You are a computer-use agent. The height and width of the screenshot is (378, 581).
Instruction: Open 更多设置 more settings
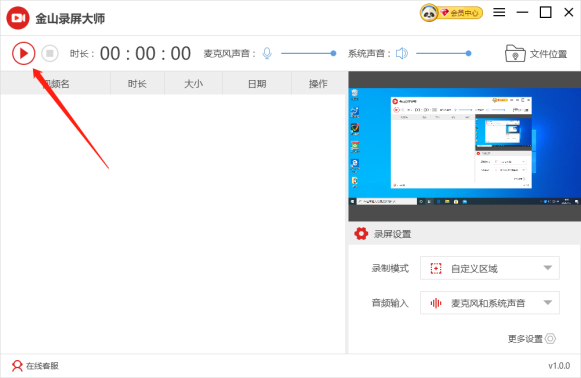point(525,339)
